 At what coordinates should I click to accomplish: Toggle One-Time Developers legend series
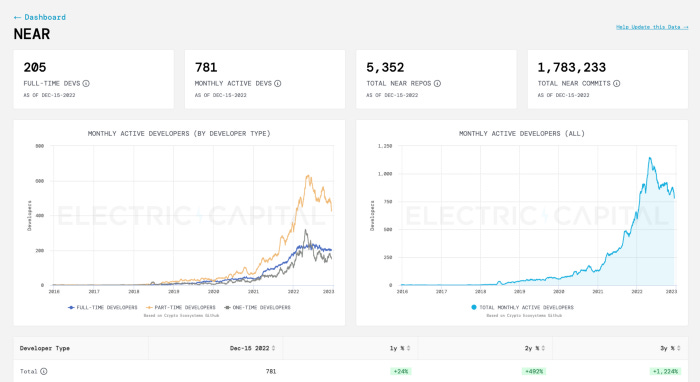tap(258, 307)
